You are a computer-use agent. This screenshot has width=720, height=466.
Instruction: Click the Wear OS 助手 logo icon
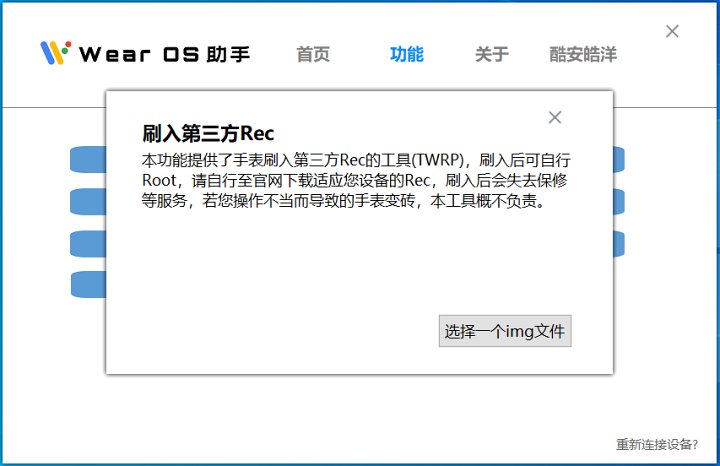point(56,52)
